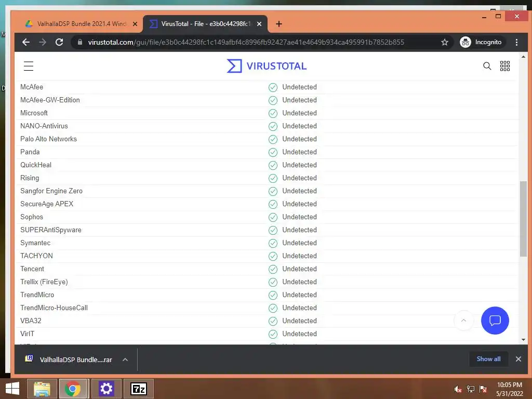Select the Sangfor Engine Zero text
The height and width of the screenshot is (399, 532).
51,191
